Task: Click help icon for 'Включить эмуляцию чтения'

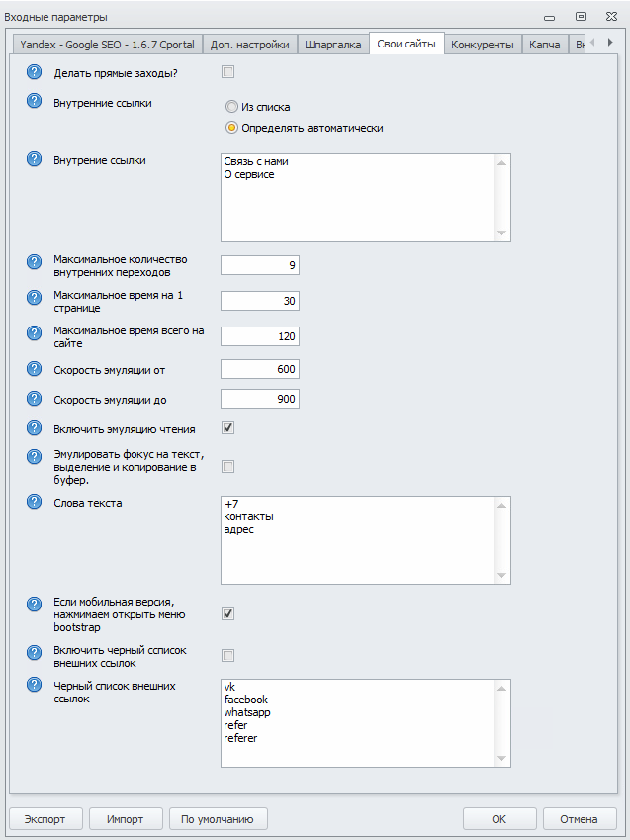Action: pos(35,428)
